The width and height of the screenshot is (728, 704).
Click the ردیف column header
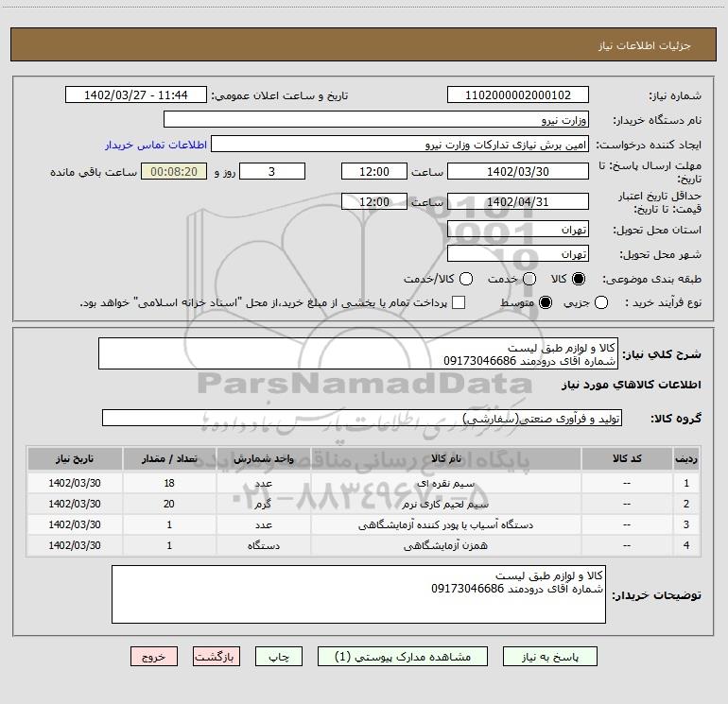tap(686, 458)
